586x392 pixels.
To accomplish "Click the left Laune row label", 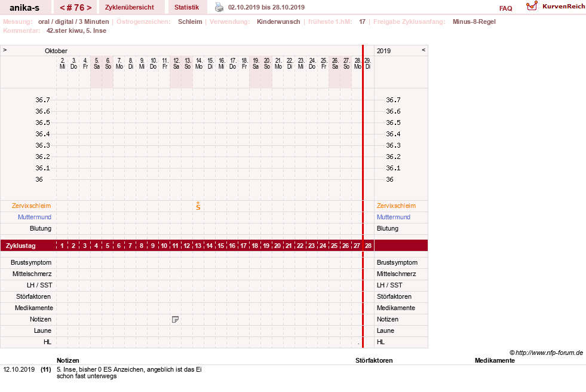I will (x=42, y=330).
